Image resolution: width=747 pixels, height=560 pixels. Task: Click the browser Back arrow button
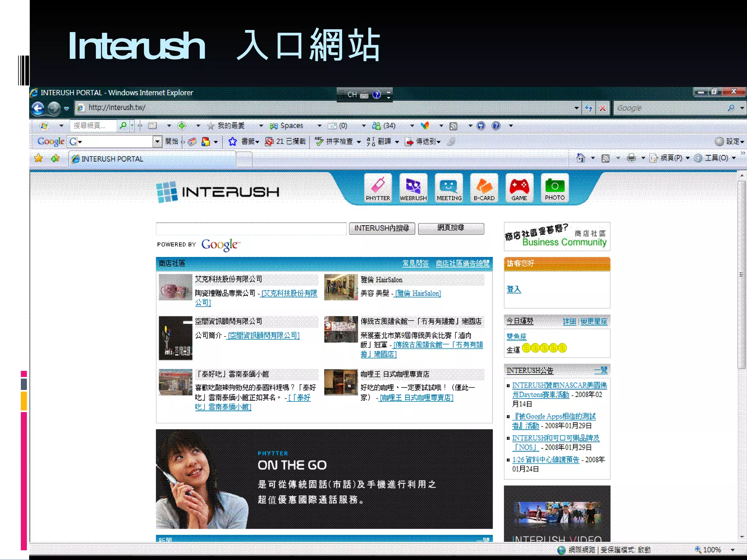click(38, 108)
